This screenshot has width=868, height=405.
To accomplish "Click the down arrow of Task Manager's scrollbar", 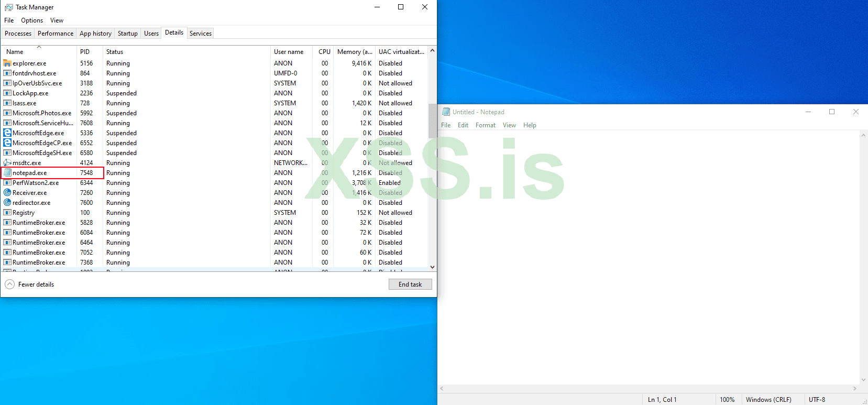I will (432, 267).
